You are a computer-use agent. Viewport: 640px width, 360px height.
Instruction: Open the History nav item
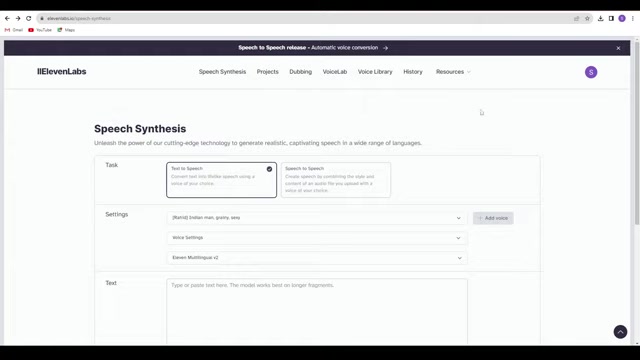pos(413,72)
